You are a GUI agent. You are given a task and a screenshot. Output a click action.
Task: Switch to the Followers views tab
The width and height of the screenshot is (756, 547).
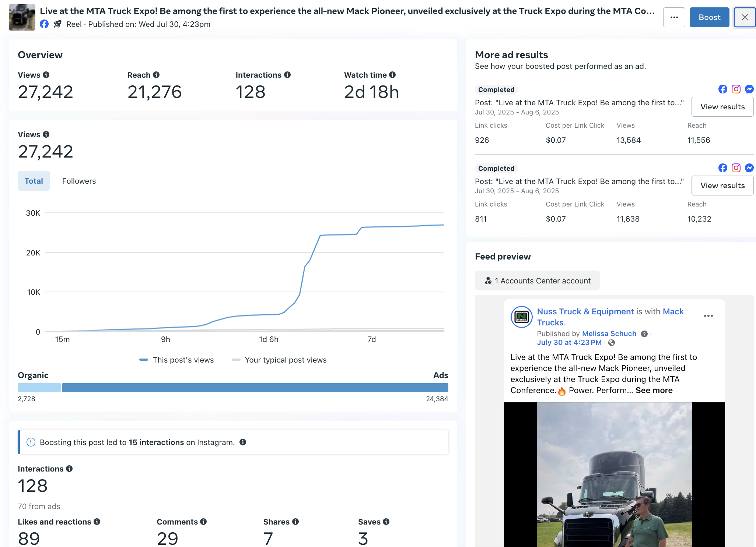coord(79,181)
